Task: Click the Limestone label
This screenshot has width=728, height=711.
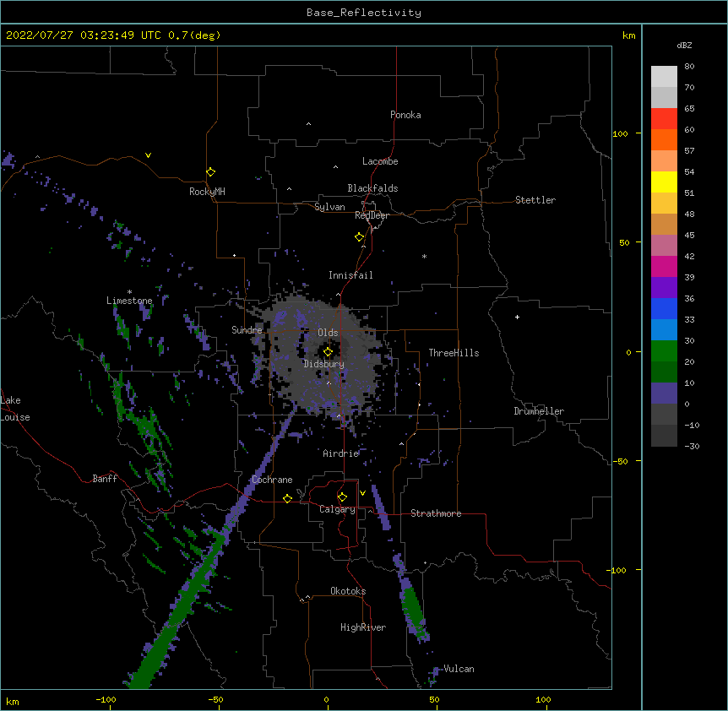Action: click(x=129, y=301)
